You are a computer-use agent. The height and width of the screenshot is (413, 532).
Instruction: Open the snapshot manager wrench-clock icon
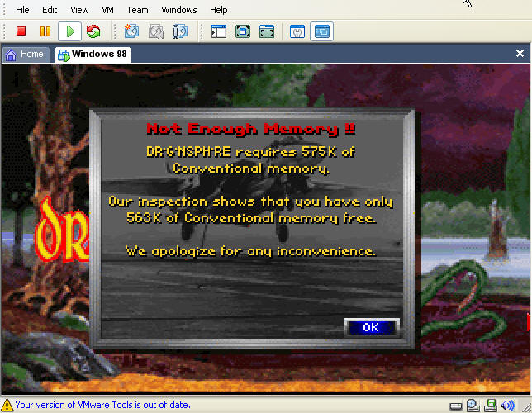click(x=180, y=31)
